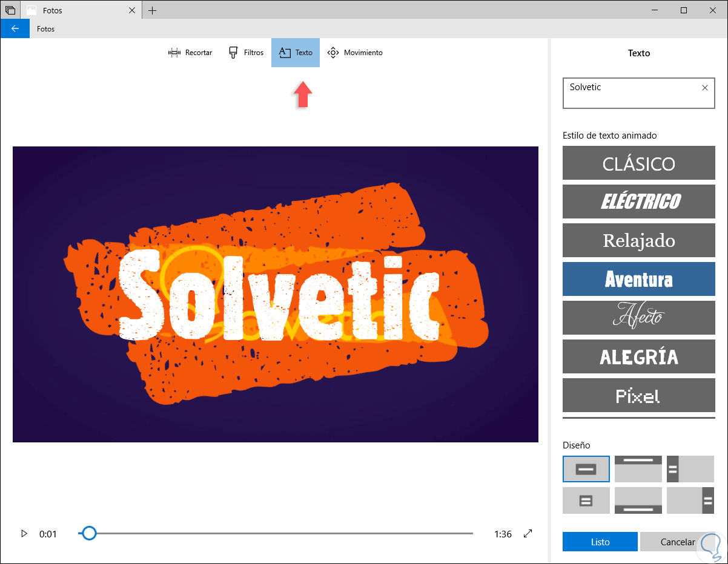Expand the preview to full screen
This screenshot has width=728, height=564.
pyautogui.click(x=528, y=534)
